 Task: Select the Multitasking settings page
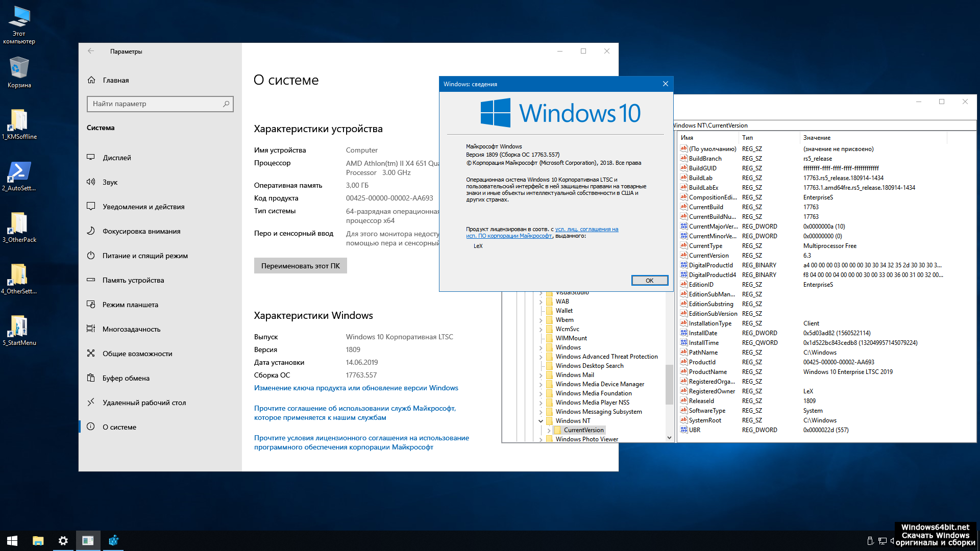point(131,329)
